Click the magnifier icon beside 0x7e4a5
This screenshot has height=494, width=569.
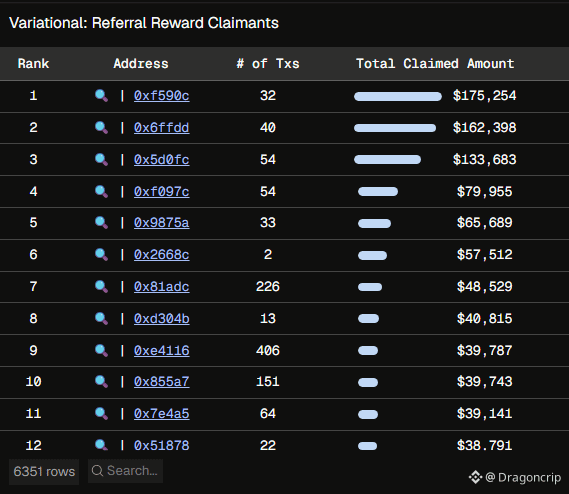tap(101, 414)
